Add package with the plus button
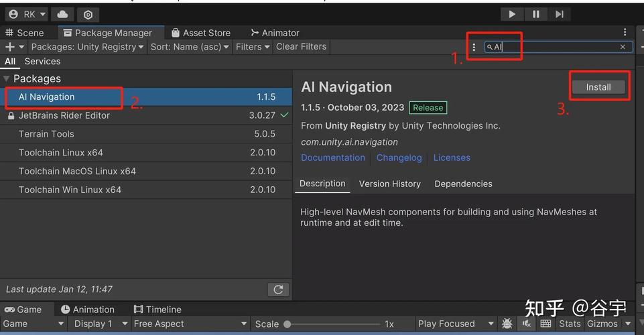The width and height of the screenshot is (644, 335). tap(9, 47)
